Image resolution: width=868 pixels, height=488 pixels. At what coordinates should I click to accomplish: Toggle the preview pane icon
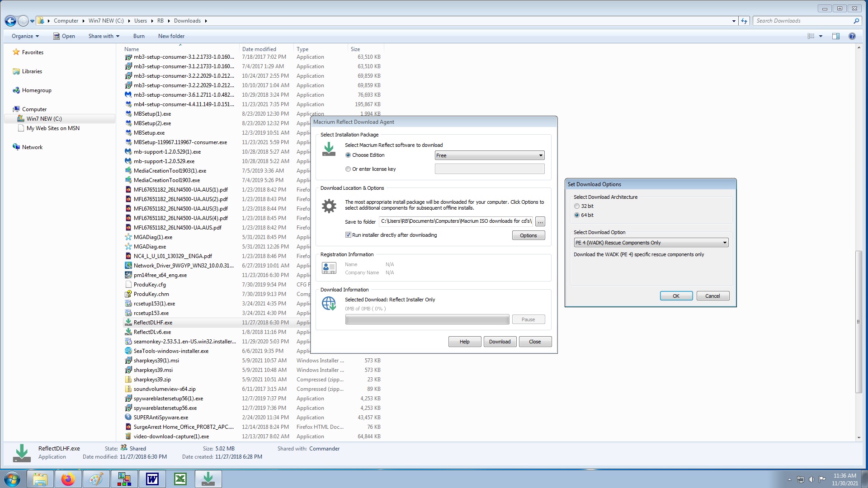(836, 36)
